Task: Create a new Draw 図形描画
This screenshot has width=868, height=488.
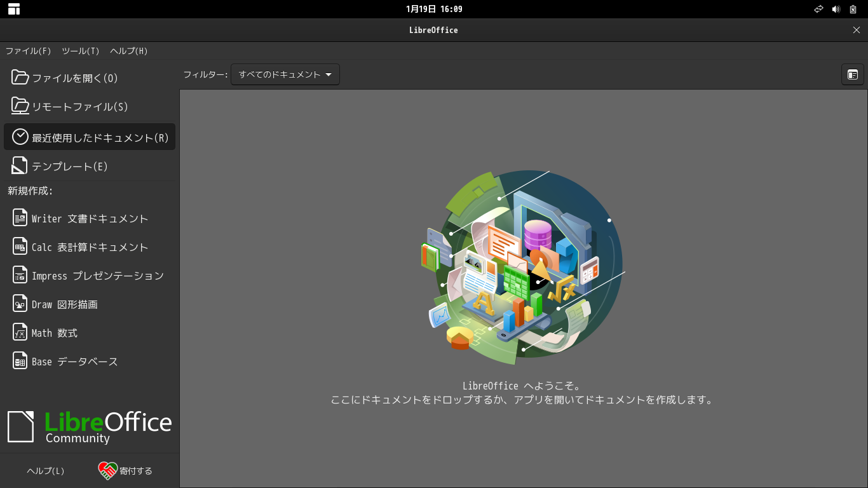Action: click(x=90, y=304)
